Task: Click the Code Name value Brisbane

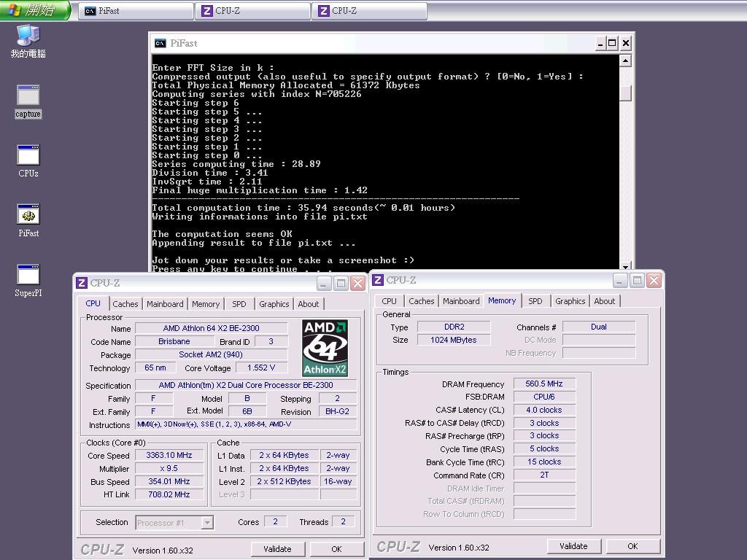Action: (174, 341)
